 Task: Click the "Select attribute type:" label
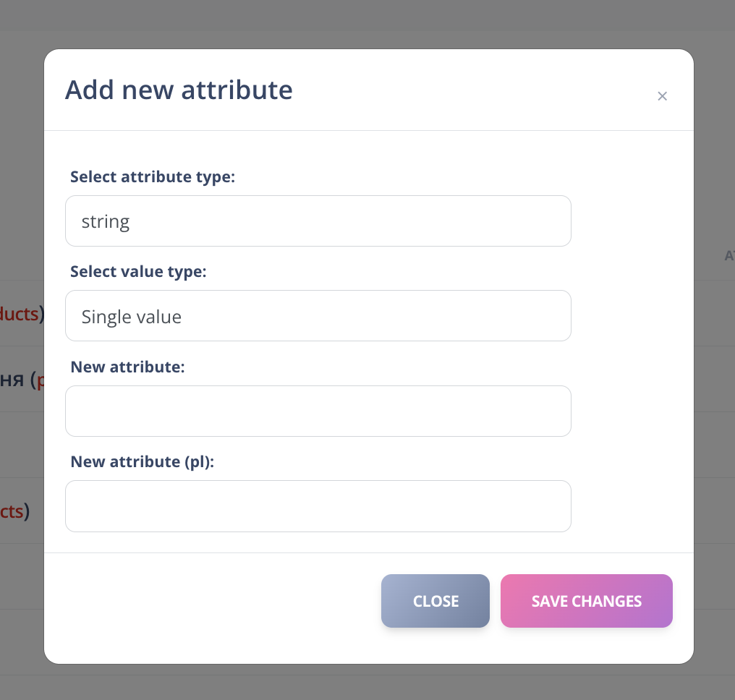click(x=153, y=176)
